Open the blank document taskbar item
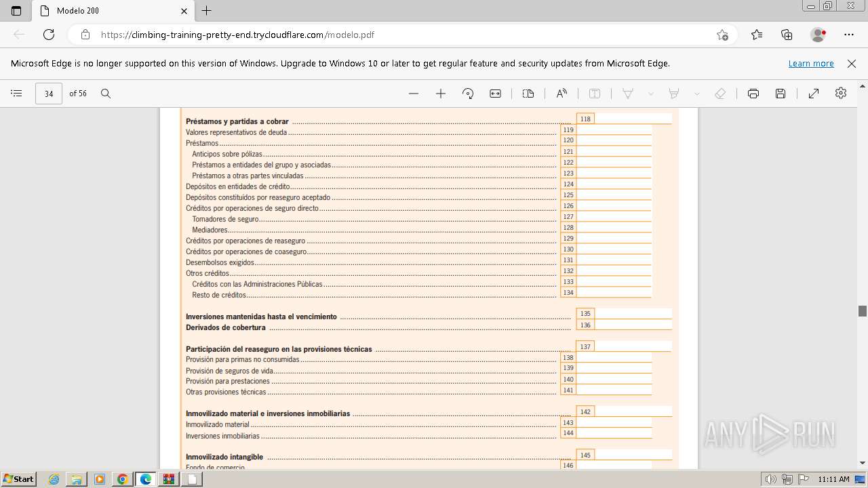Viewport: 868px width, 488px height. coord(192,479)
